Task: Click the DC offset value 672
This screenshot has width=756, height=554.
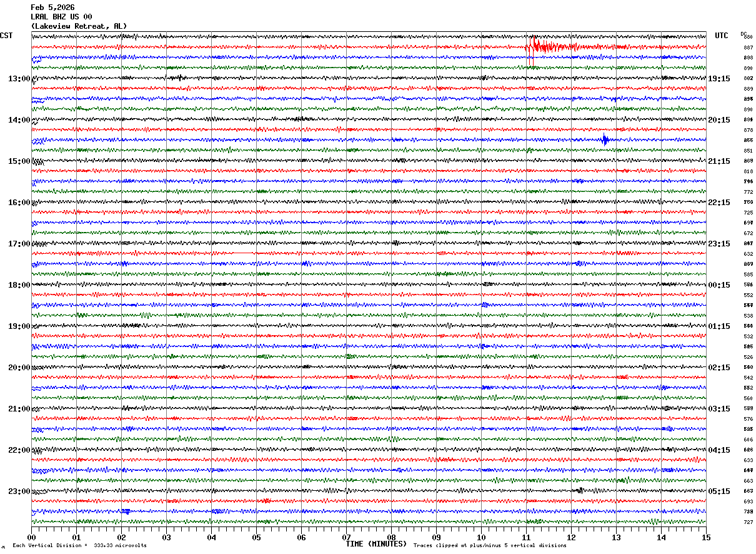Action: (748, 233)
